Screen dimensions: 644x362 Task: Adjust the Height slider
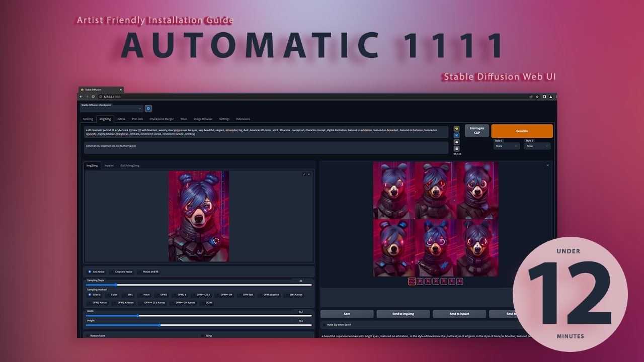tap(199, 325)
